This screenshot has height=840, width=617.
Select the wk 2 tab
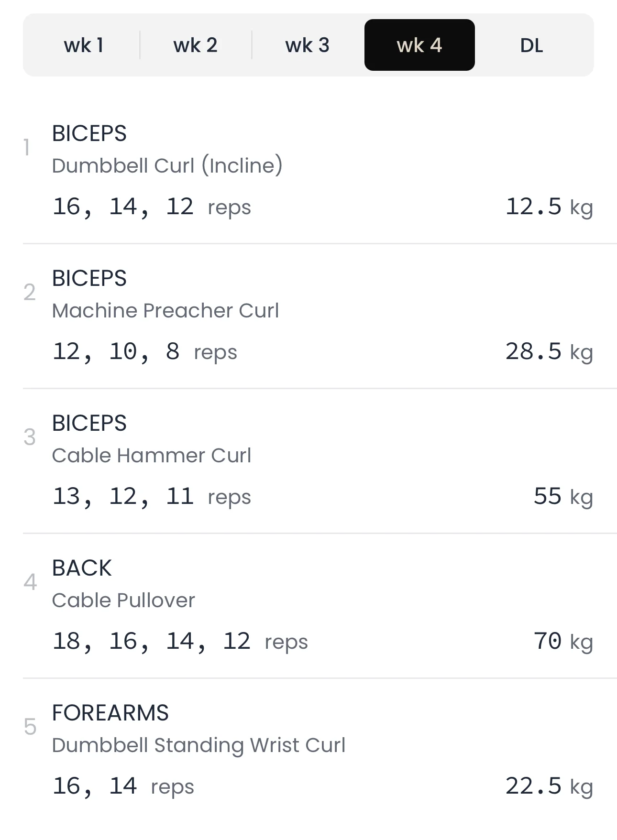click(x=195, y=45)
